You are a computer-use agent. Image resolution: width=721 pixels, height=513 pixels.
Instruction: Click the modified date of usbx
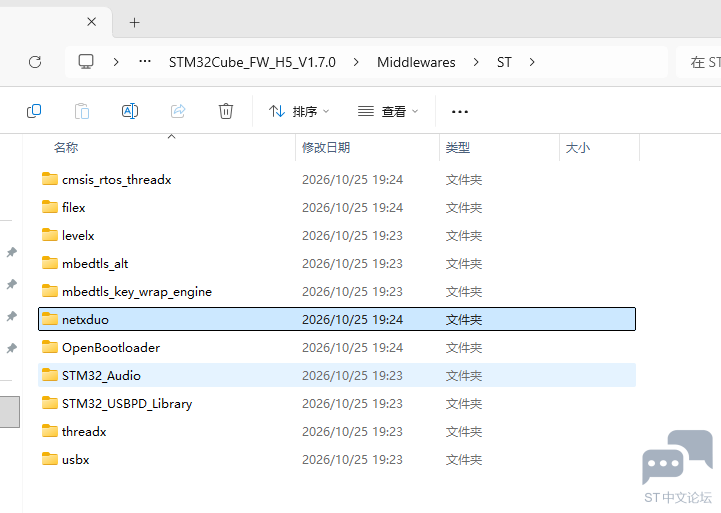click(x=352, y=460)
